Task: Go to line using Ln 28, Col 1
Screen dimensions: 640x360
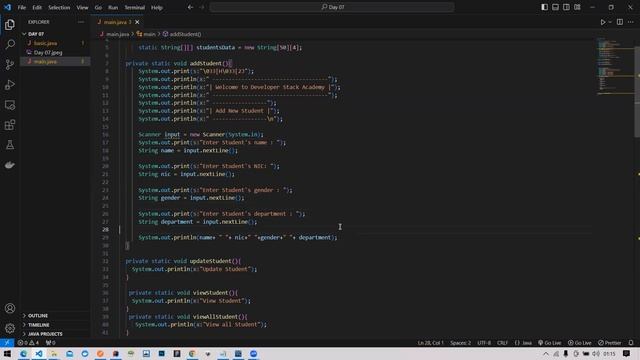Action: (x=430, y=343)
